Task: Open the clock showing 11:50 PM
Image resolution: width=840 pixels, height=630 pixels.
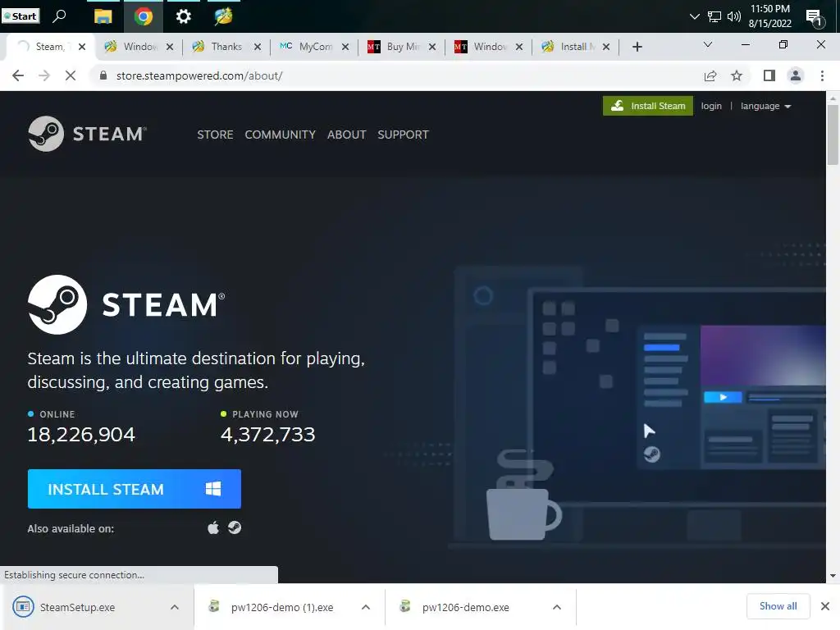Action: (769, 16)
